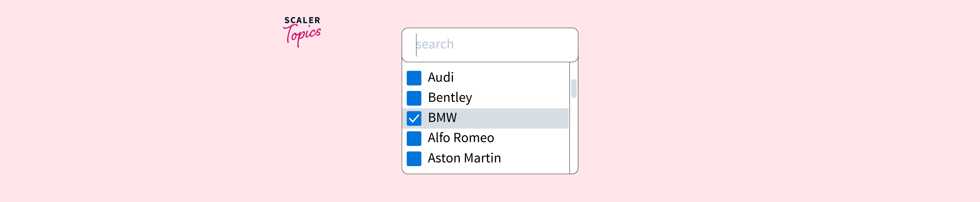Select the Aston Martin checkbox
Viewport: 980px width, 202px height.
point(414,159)
